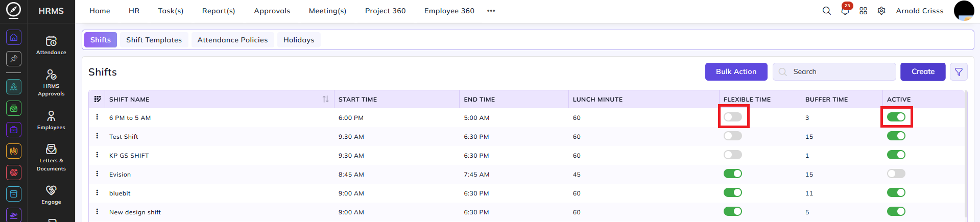Expand more menu items ellipsis
Screen dimensions: 980x222
pos(491,11)
